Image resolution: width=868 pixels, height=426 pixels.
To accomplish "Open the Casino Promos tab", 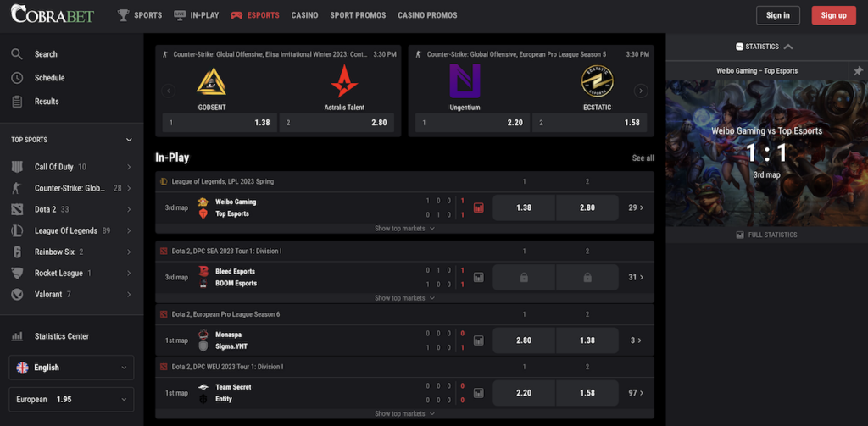I will (427, 15).
